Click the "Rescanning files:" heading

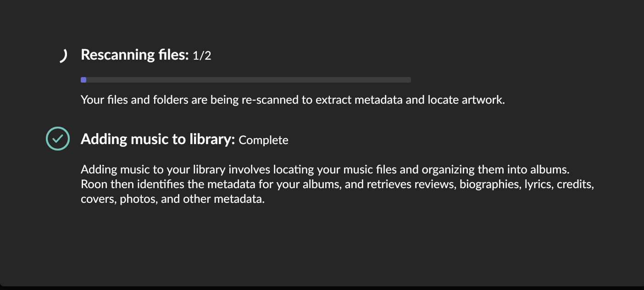click(134, 55)
